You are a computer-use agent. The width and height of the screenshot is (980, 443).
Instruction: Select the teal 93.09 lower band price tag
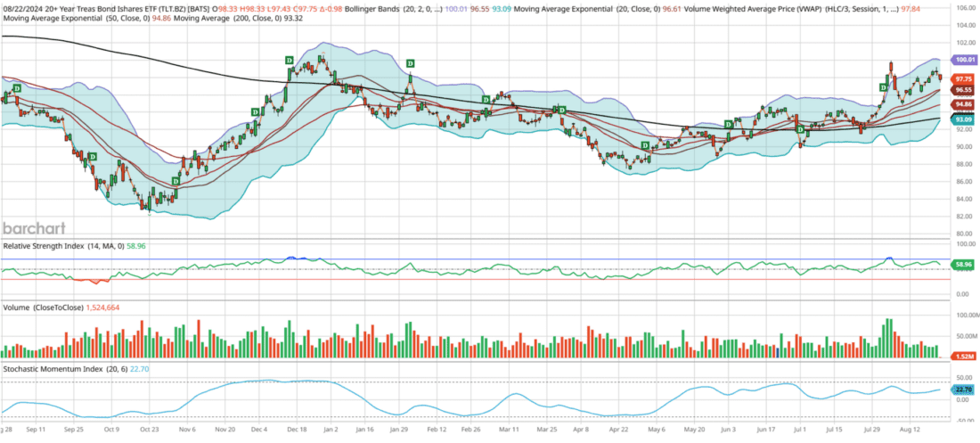pos(964,119)
